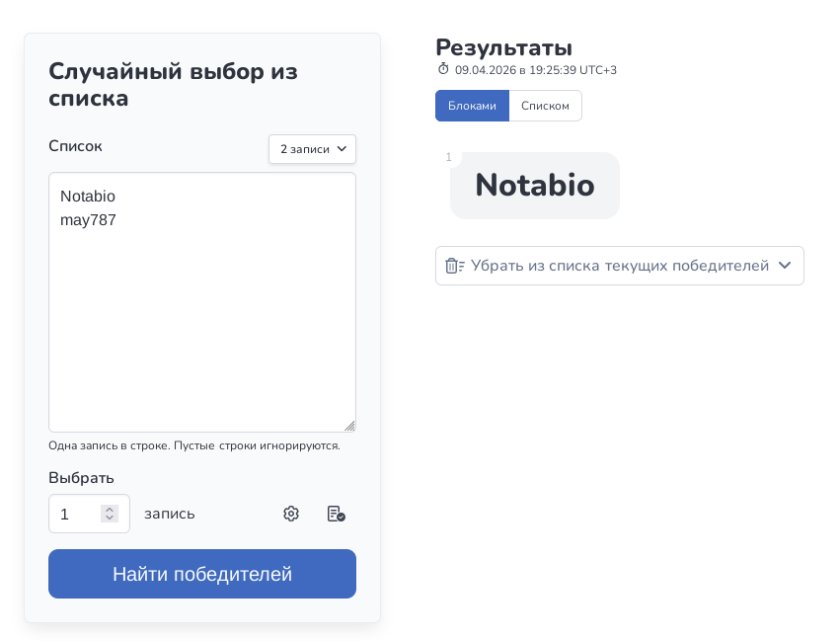Click the "Убрать из списка текущих победителей" text

click(619, 266)
